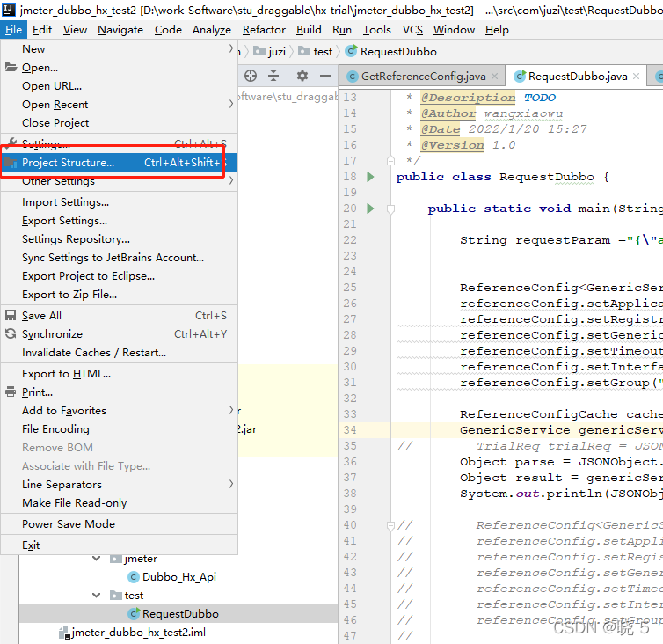Choose Export Settings...

(x=120, y=221)
